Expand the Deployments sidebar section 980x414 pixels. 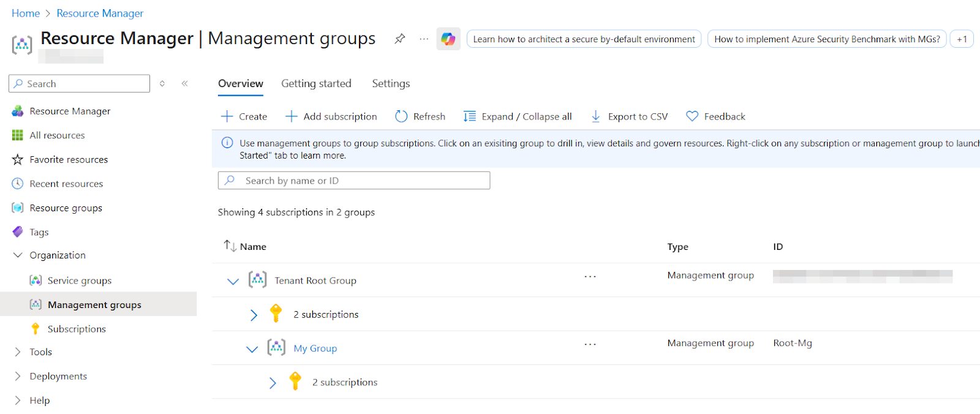click(x=18, y=376)
